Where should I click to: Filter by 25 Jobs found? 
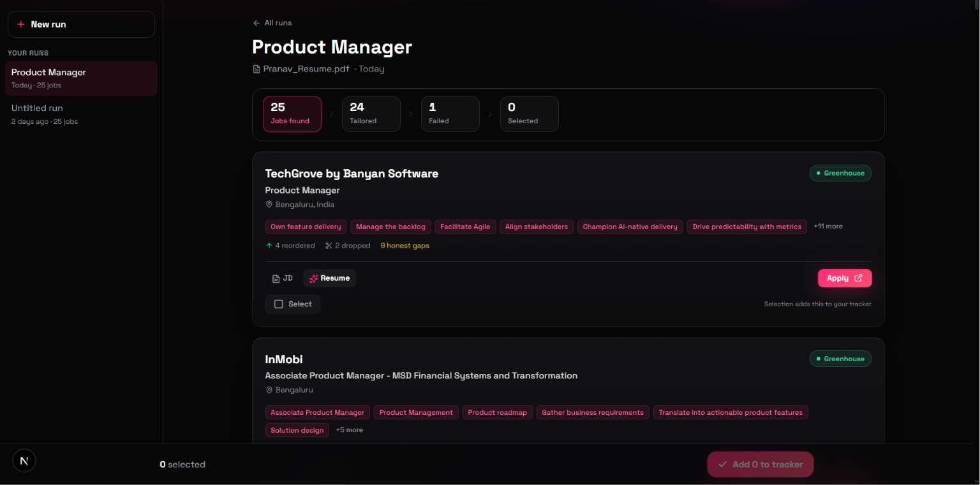coord(292,114)
